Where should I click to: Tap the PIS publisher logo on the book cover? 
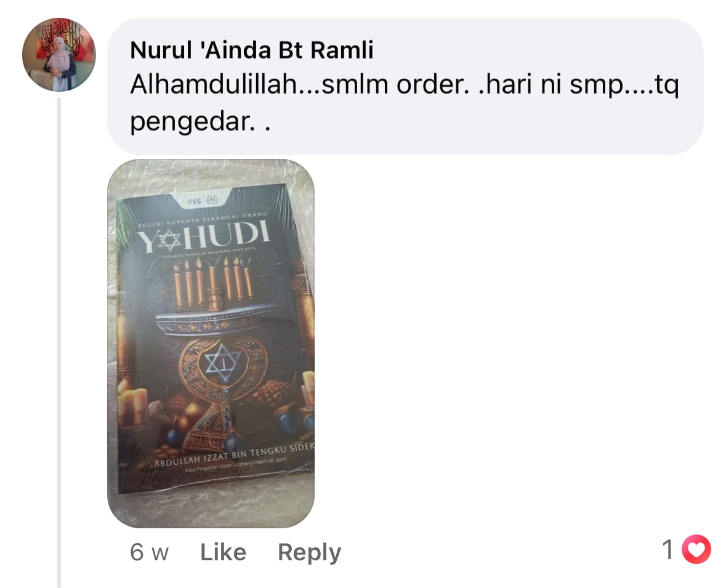coord(202,201)
